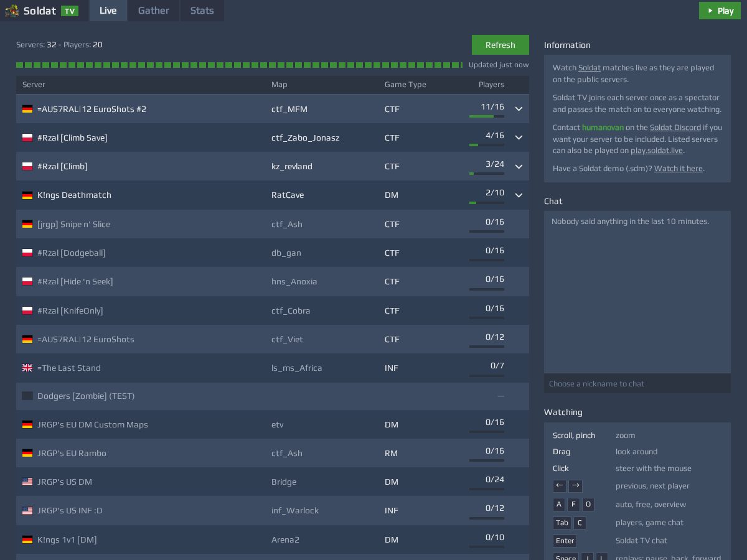Screen dimensions: 747x560
Task: Click the green Play button
Action: (x=720, y=11)
